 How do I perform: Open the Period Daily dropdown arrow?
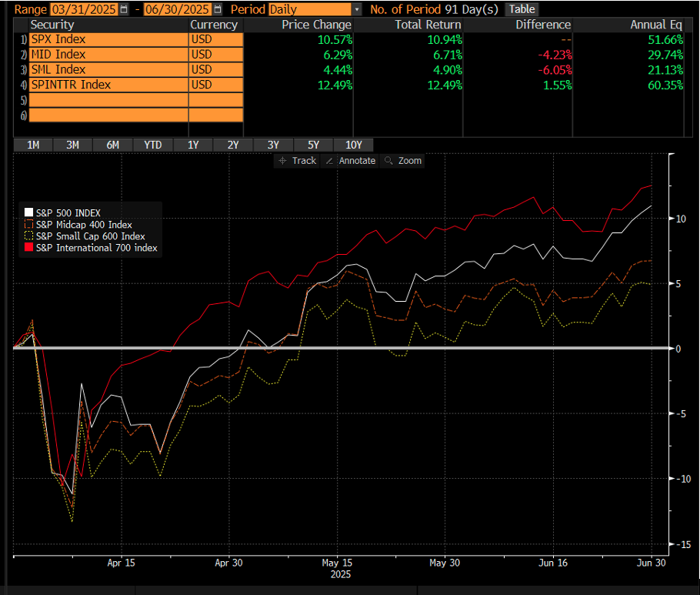(x=357, y=9)
